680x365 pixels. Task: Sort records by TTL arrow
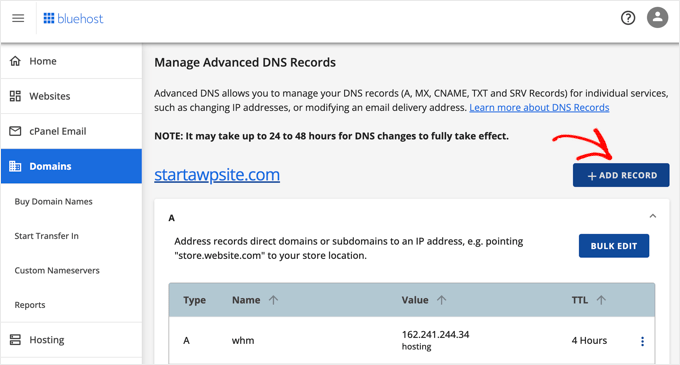tap(601, 300)
